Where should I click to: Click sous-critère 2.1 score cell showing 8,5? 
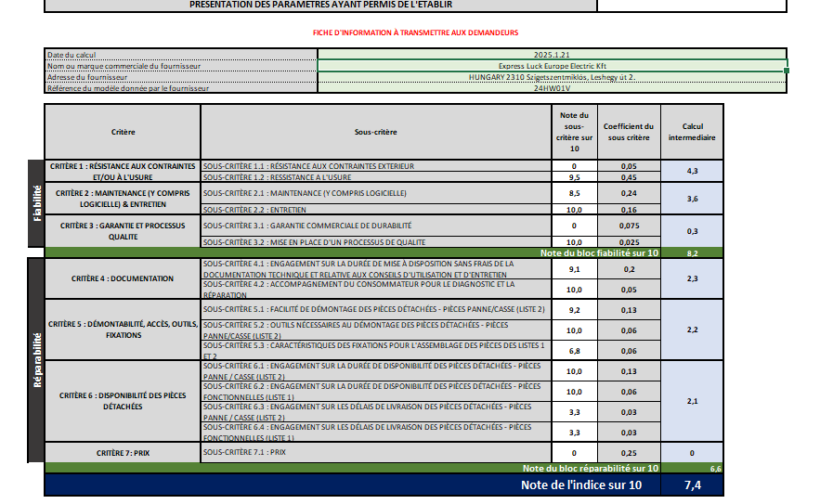pyautogui.click(x=574, y=193)
